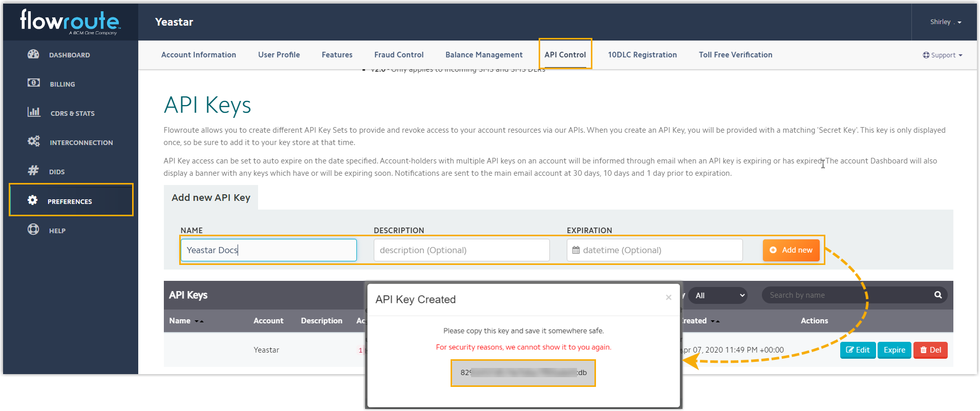Switch to the Fraud Control tab
This screenshot has height=411, width=980.
[398, 55]
